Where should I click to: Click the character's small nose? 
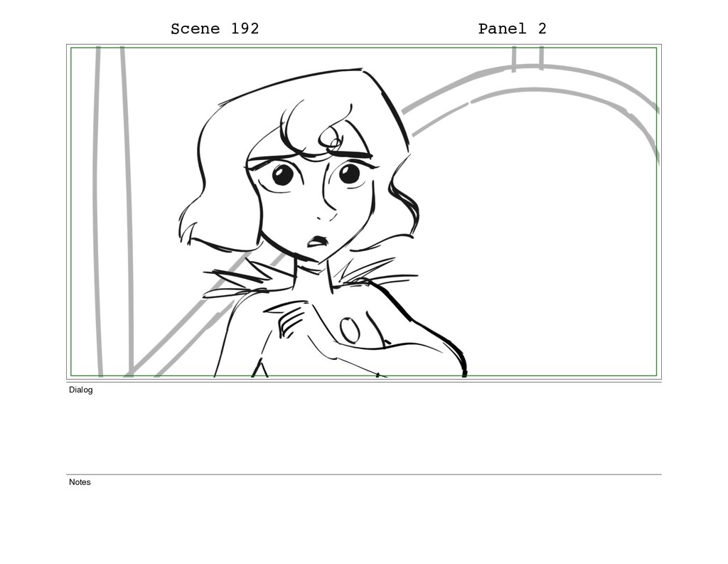[327, 216]
